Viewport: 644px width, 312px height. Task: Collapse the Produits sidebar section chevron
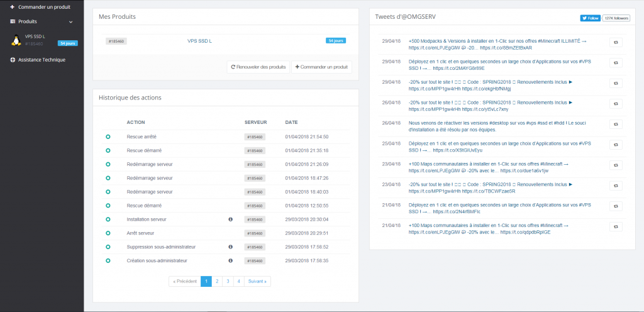point(71,21)
